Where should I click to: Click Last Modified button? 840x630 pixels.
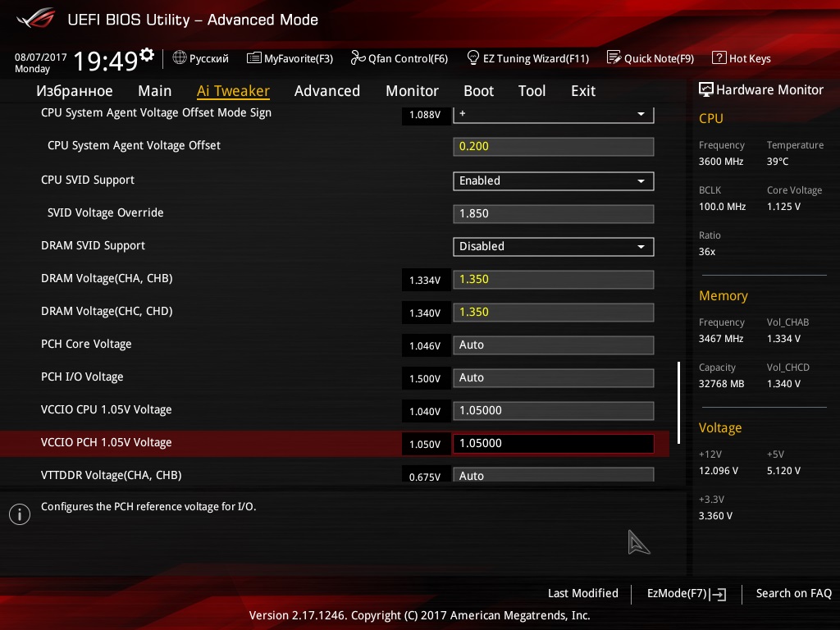pyautogui.click(x=583, y=593)
